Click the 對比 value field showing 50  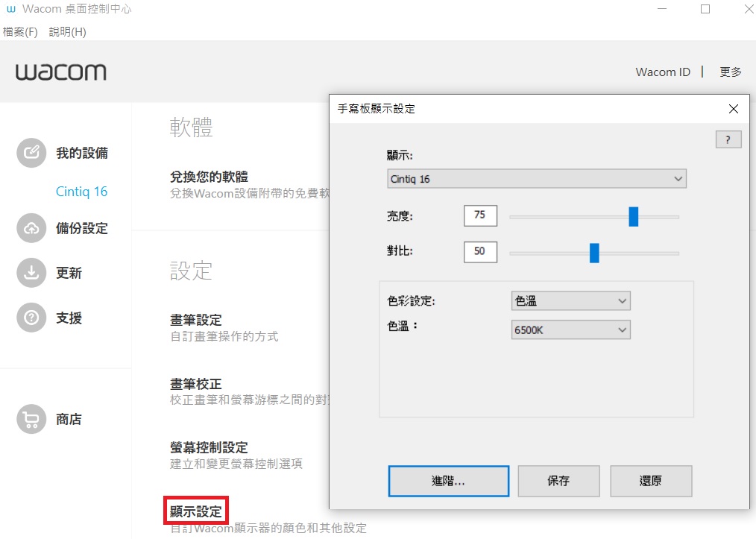480,252
